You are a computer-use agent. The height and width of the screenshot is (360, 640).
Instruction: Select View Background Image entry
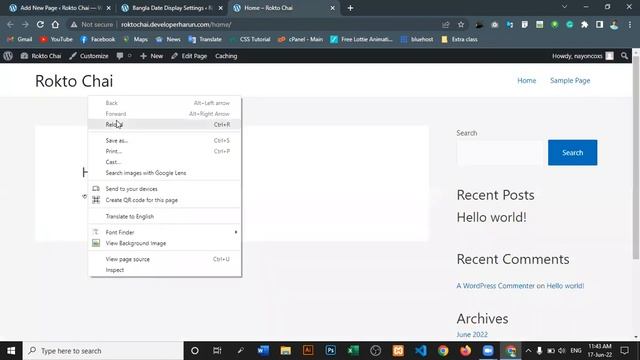[164, 243]
